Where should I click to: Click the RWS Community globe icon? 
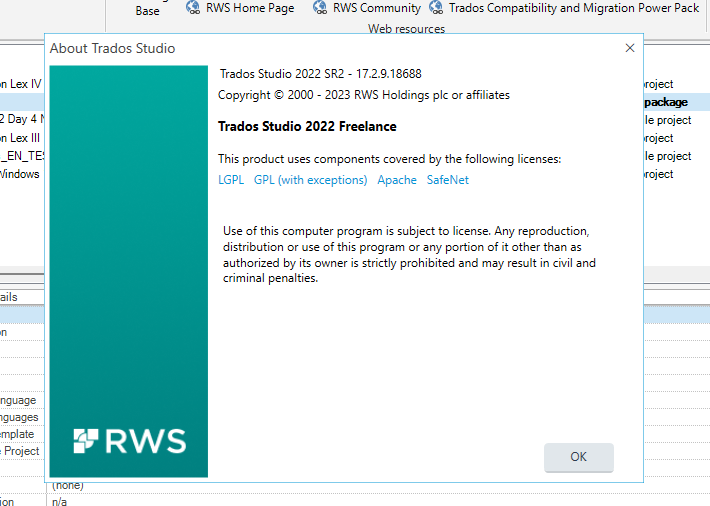click(x=320, y=7)
